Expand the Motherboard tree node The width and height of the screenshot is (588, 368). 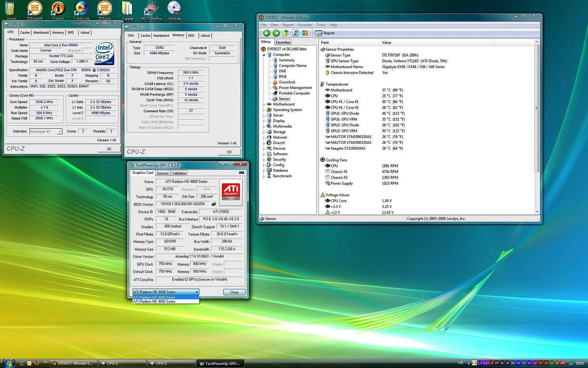click(263, 104)
